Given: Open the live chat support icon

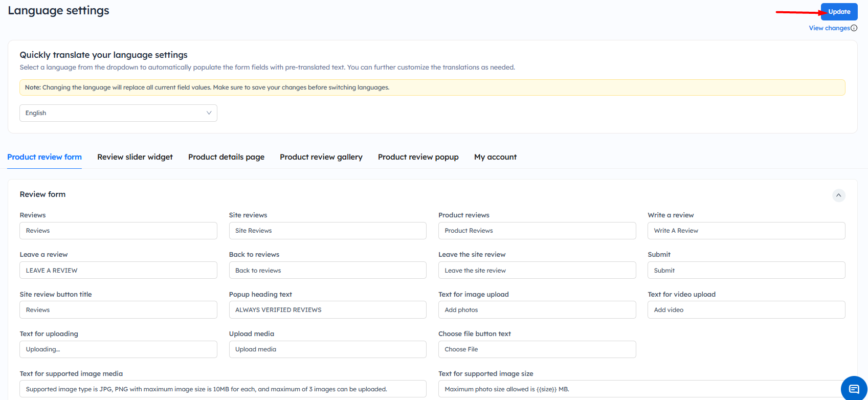Looking at the screenshot, I should tap(854, 389).
